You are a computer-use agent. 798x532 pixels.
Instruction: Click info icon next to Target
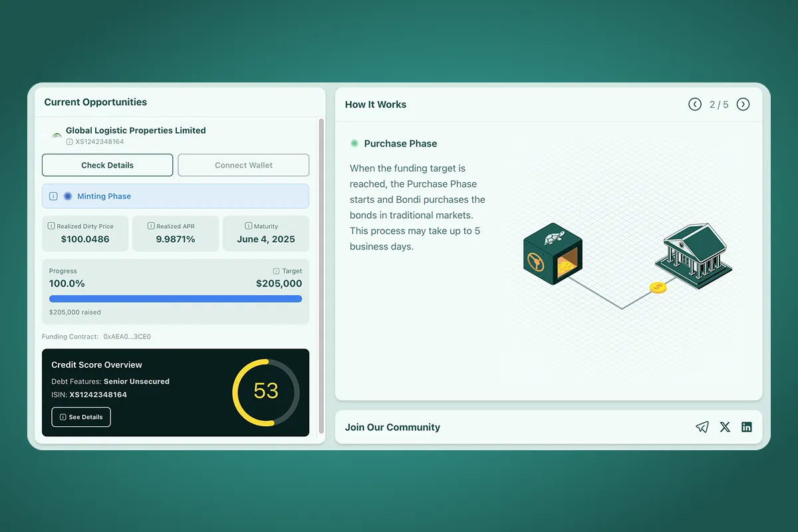tap(276, 271)
